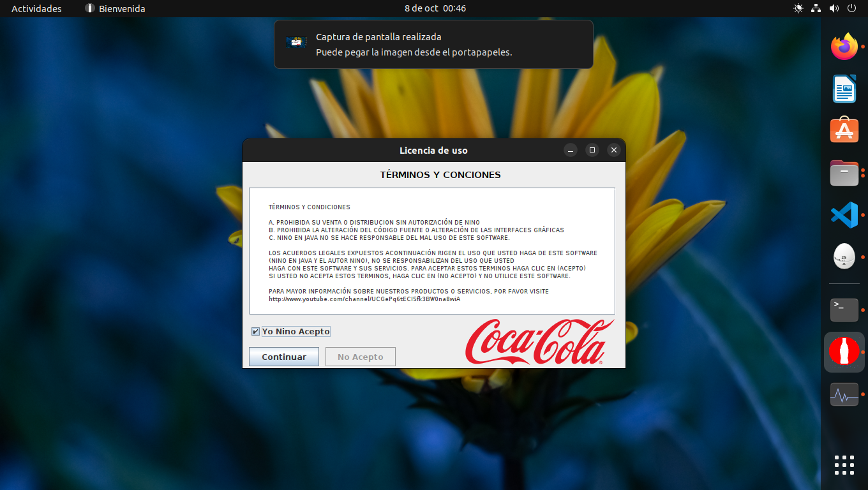Click the LOS ACUERDOS LEGALES EXPUESTOS line
The height and width of the screenshot is (490, 868).
(x=433, y=253)
